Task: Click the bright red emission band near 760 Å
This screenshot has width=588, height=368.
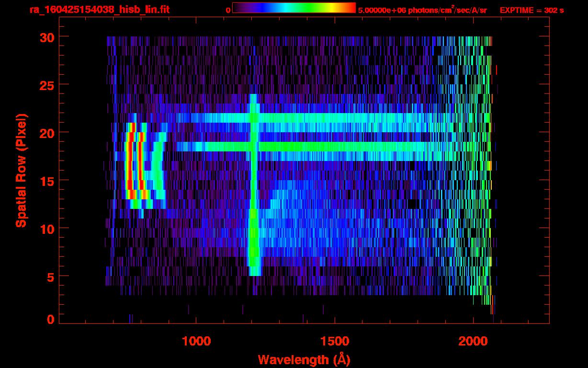Action: point(128,163)
